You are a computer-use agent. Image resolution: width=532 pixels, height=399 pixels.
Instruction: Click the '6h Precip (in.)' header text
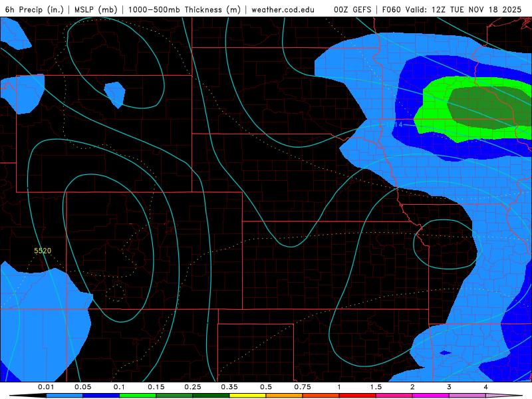(x=35, y=9)
